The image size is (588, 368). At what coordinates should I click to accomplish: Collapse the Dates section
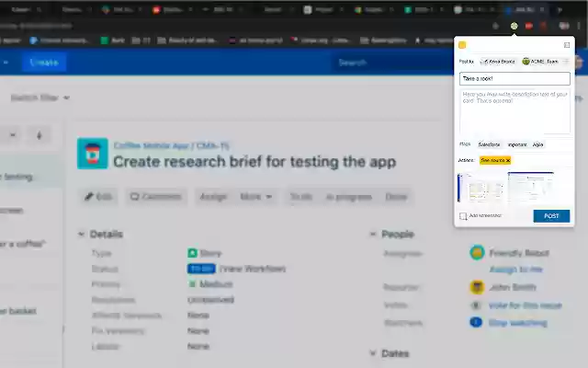[x=373, y=353]
